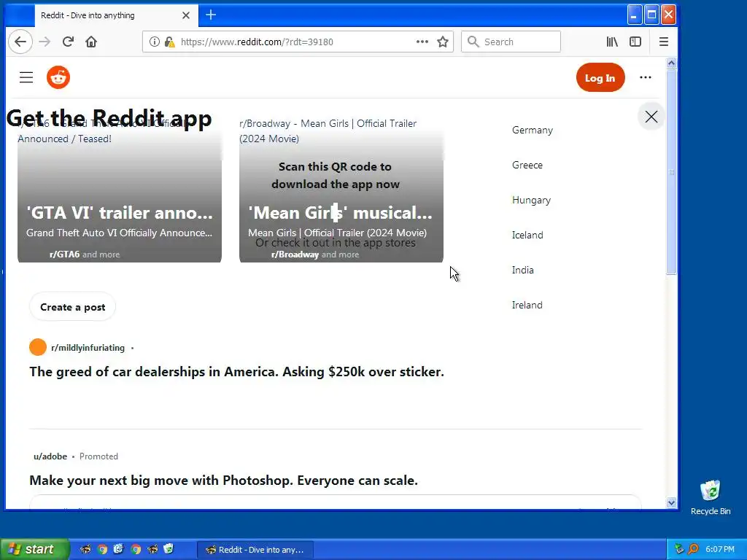Screen dimensions: 747x560
Task: Click the scrollbar down arrow
Action: pos(671,503)
